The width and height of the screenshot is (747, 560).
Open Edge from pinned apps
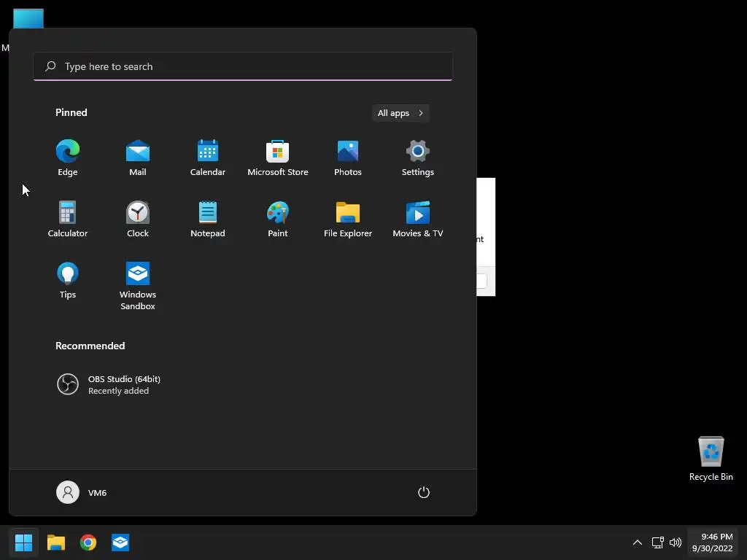[x=68, y=158]
